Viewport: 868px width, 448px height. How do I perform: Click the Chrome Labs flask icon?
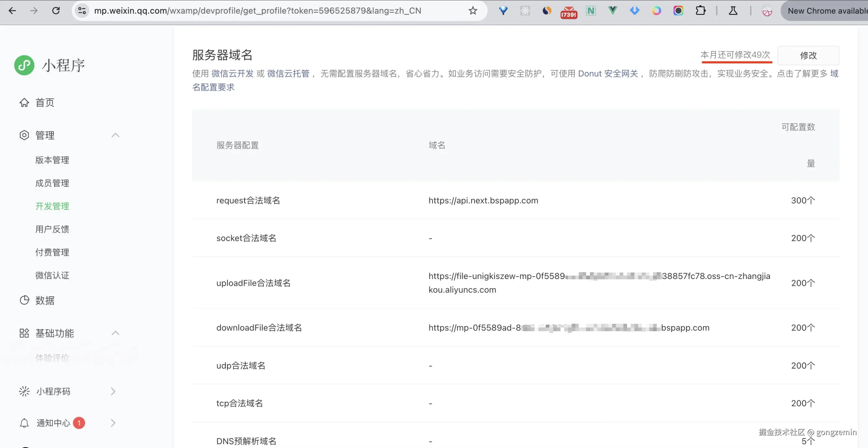click(733, 11)
